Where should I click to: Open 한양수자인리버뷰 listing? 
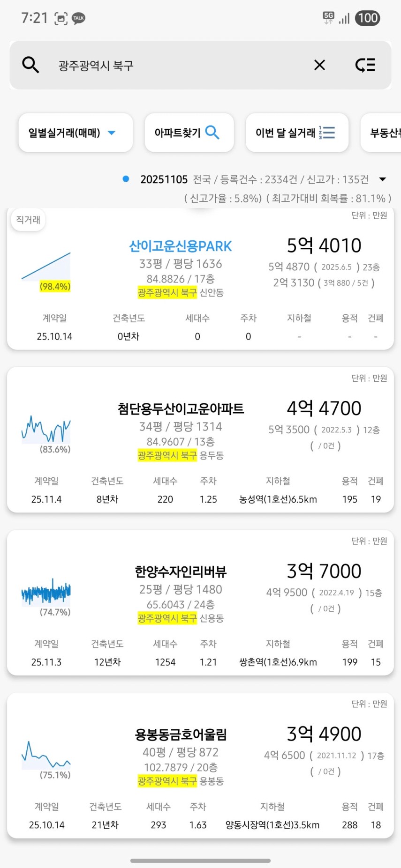(x=181, y=571)
